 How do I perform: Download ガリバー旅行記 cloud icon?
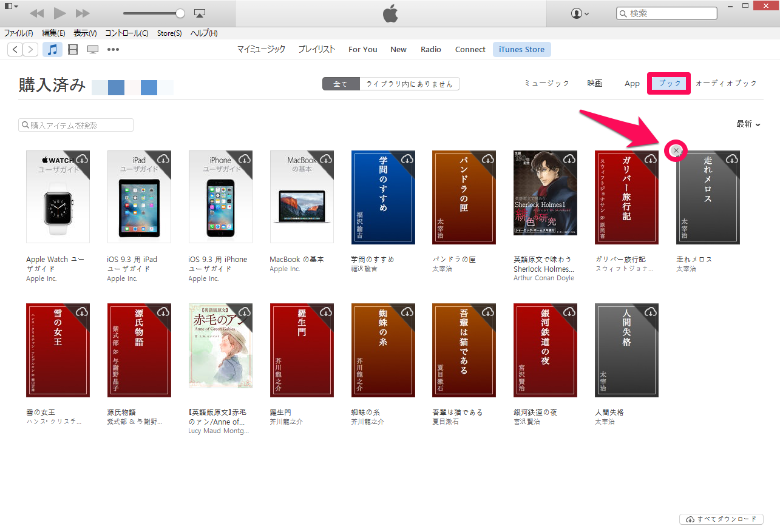pyautogui.click(x=651, y=159)
